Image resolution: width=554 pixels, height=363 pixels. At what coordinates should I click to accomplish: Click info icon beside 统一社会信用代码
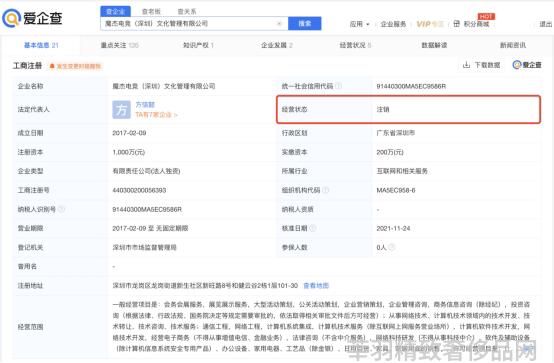click(338, 86)
